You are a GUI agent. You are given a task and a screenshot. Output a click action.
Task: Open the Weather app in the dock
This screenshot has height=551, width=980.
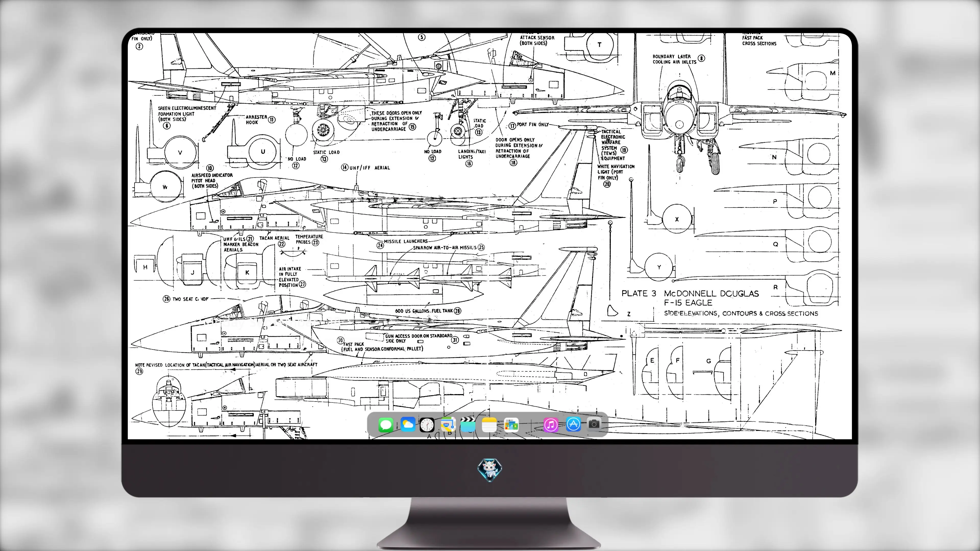click(x=408, y=425)
